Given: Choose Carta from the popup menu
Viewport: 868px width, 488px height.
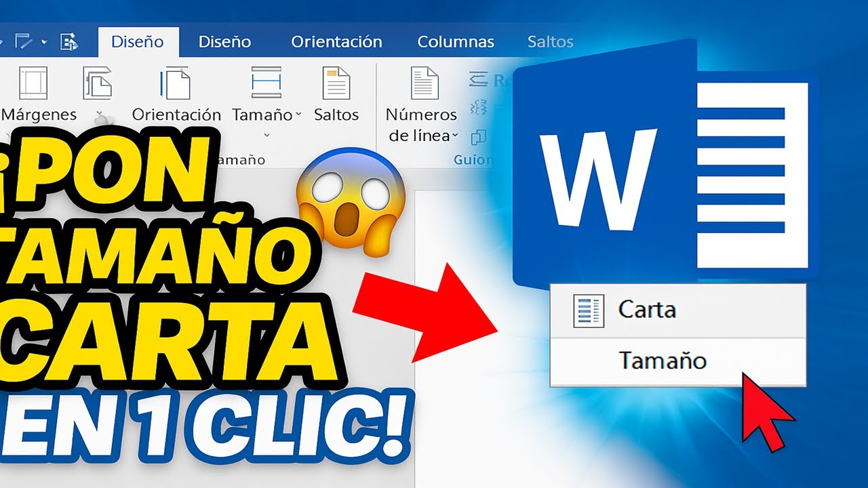Looking at the screenshot, I should [678, 310].
